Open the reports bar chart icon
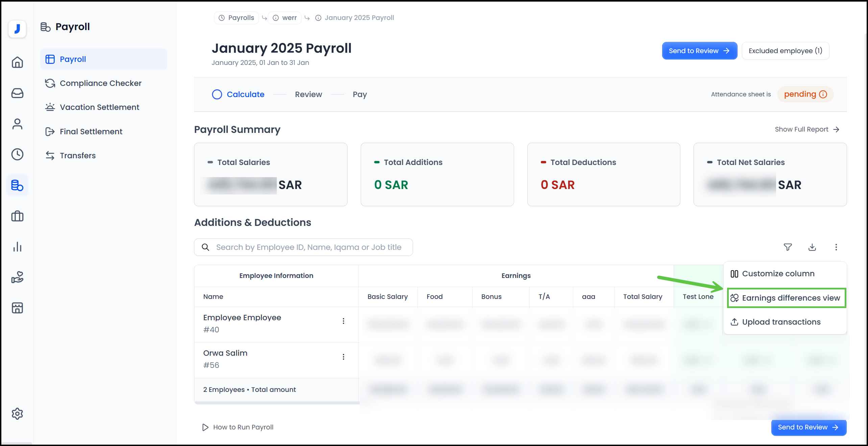868x446 pixels. pyautogui.click(x=17, y=247)
